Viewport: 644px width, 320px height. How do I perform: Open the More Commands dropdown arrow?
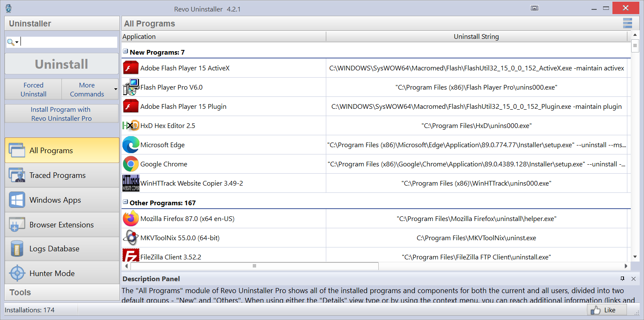pyautogui.click(x=116, y=89)
